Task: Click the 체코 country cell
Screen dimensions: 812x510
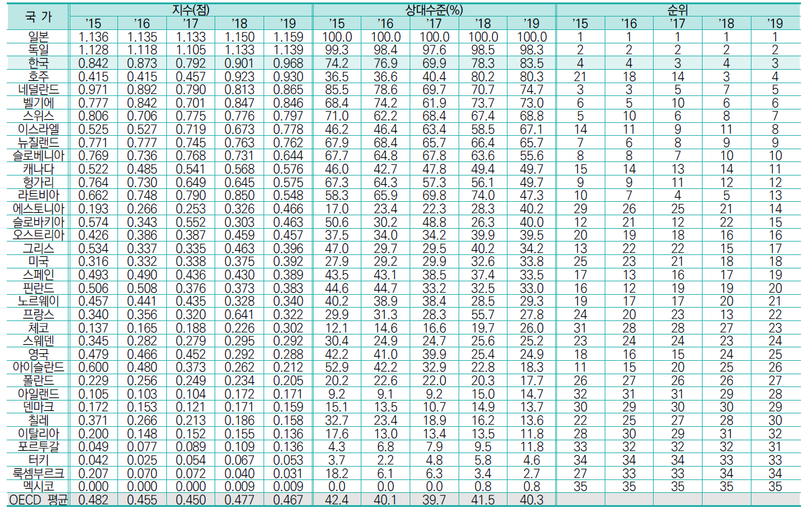Action: coord(37,328)
